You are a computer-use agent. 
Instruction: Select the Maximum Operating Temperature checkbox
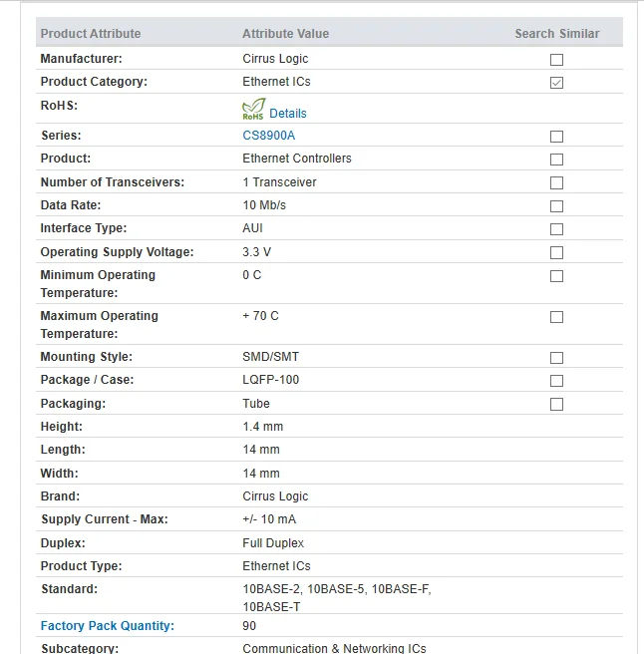click(556, 317)
